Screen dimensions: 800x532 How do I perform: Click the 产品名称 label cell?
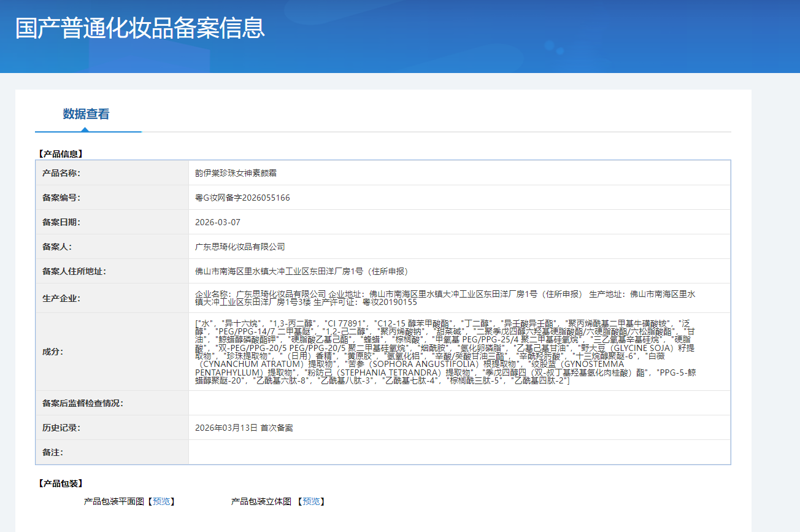[x=112, y=173]
